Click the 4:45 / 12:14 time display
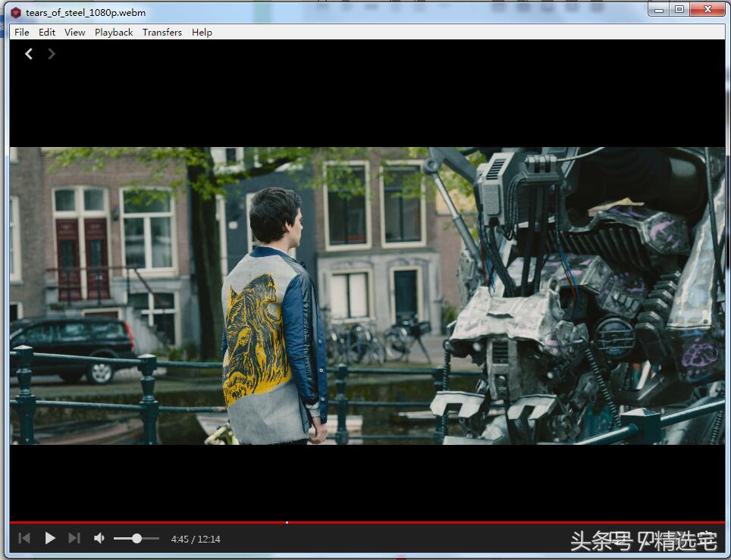This screenshot has width=731, height=560. [196, 539]
